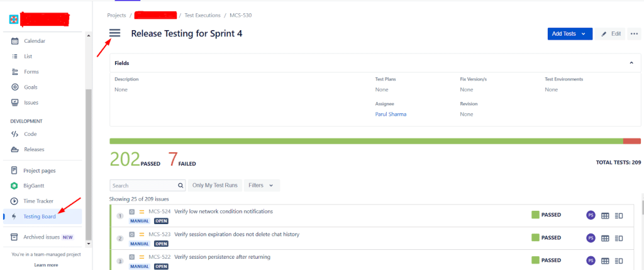Open test MCS-522 link
The image size is (644, 270).
point(160,257)
